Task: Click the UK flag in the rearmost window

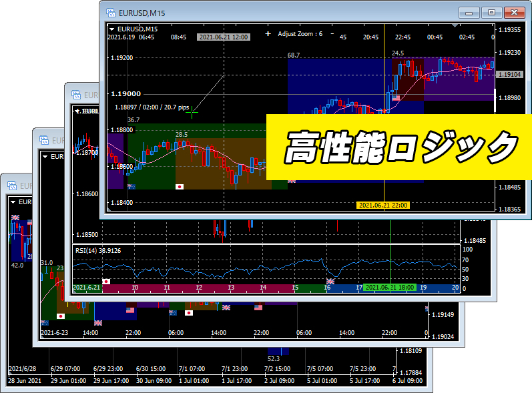Action: [15, 218]
